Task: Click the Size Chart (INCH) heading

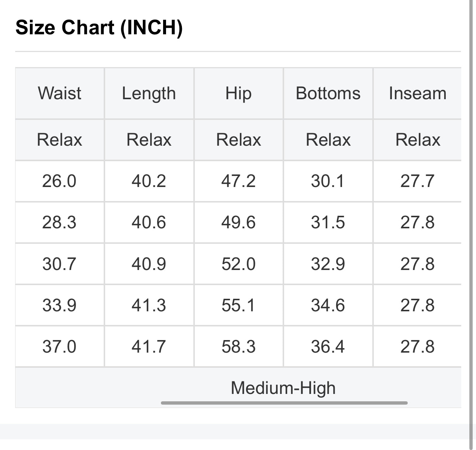Action: (99, 28)
